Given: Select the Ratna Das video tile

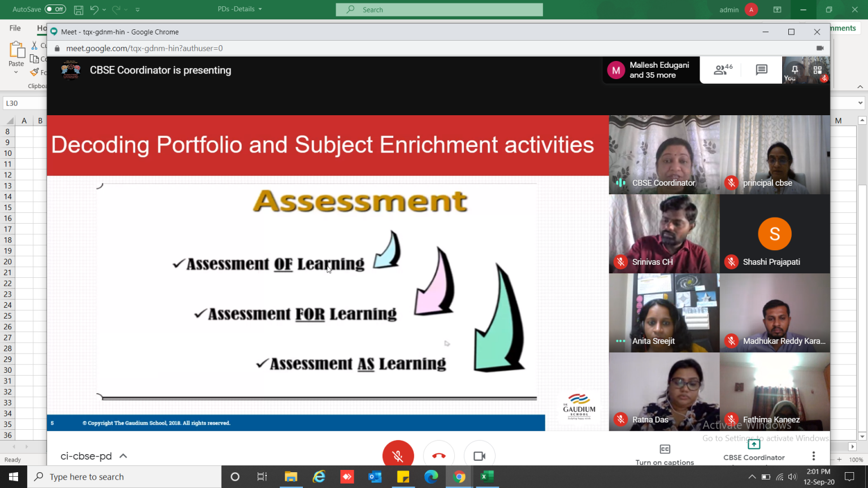Looking at the screenshot, I should 664,392.
